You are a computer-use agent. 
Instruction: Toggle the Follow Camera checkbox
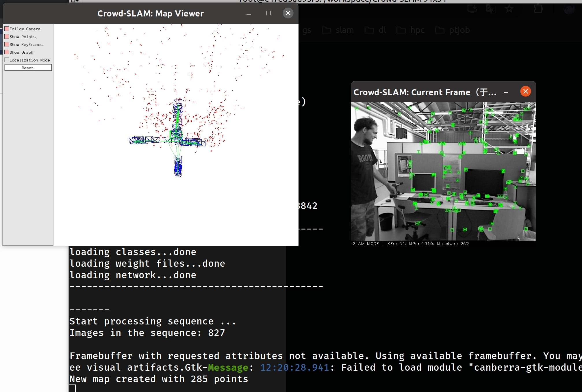[7, 29]
